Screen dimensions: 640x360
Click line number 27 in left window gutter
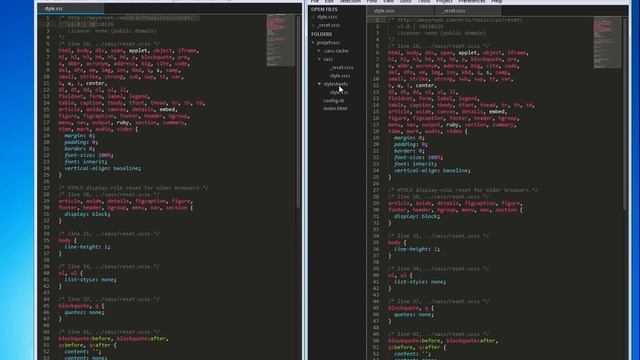47,188
